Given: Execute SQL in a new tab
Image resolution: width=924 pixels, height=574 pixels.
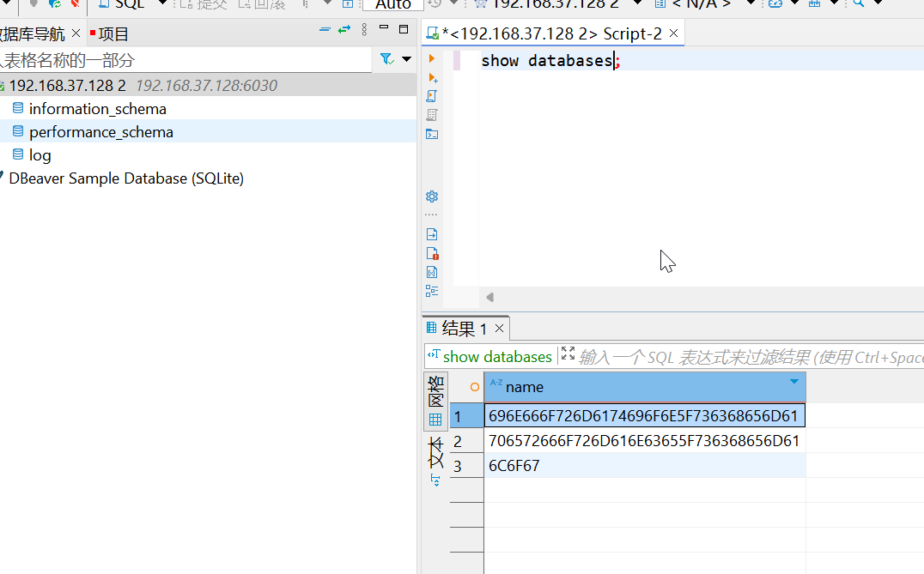Looking at the screenshot, I should click(x=432, y=78).
